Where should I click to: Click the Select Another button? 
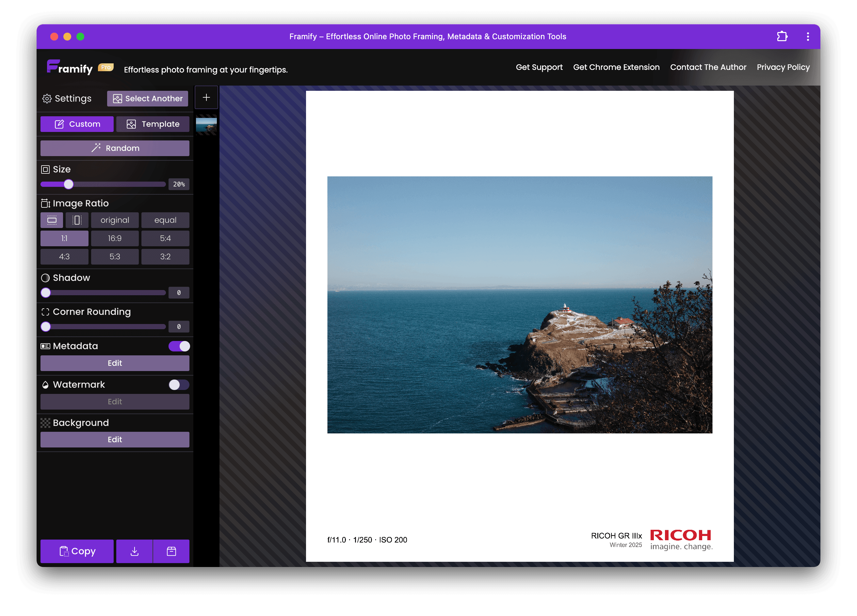[x=147, y=99]
